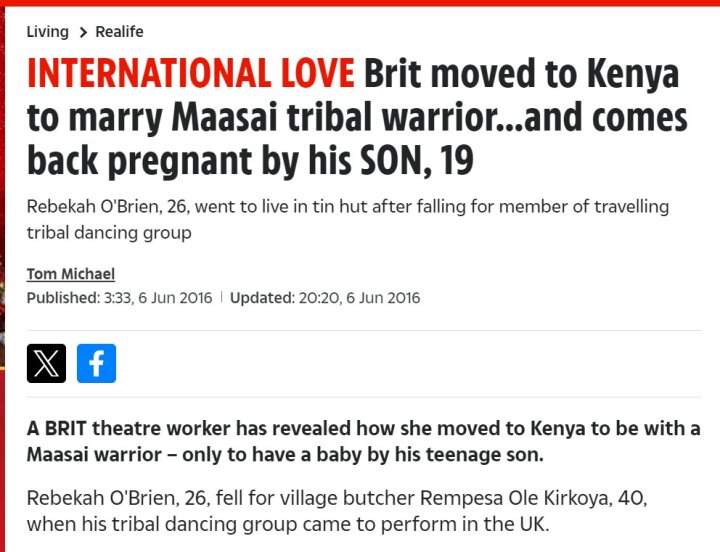720x552 pixels.
Task: Click the paragraph mentioning Rempesa Ole Kirkoya
Action: [x=337, y=511]
